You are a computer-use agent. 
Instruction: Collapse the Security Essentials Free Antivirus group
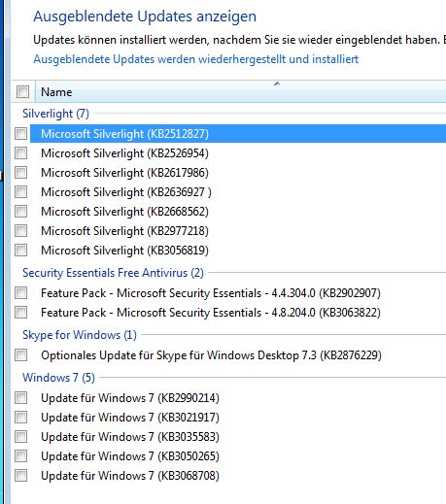coord(113,273)
